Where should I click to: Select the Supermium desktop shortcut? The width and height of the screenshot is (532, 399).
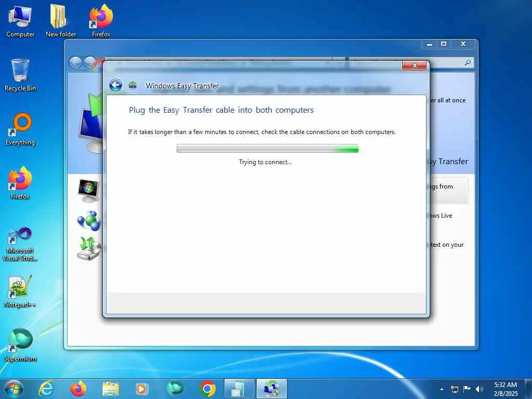[x=20, y=345]
